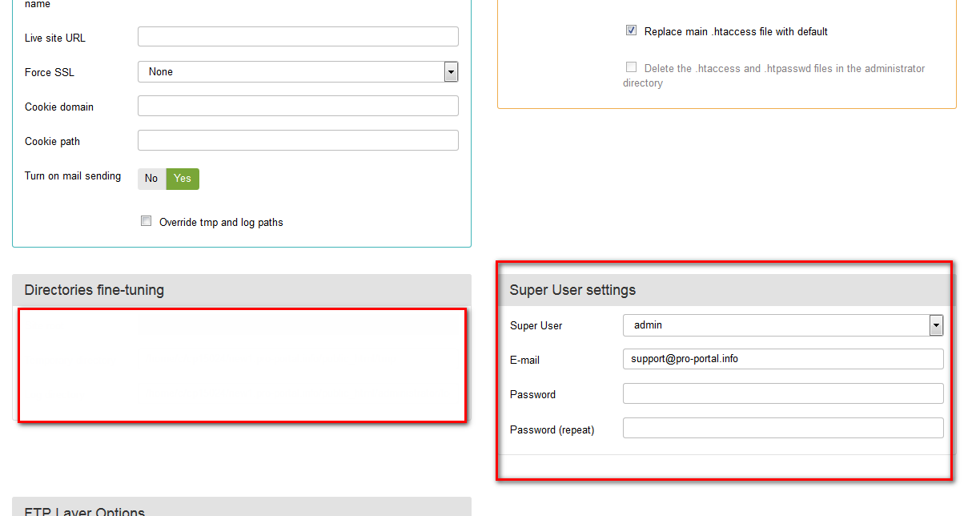This screenshot has height=516, width=980.
Task: Set mail sending to No
Action: coord(151,179)
